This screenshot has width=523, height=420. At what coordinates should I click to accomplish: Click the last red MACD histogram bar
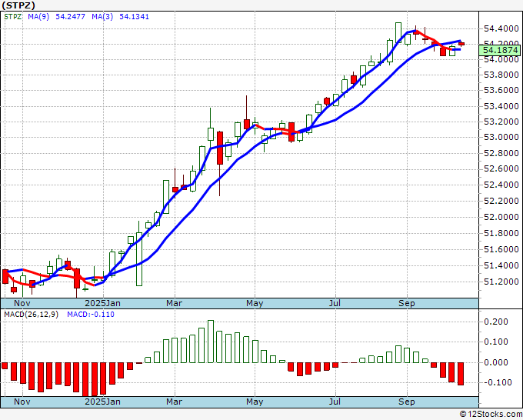coord(461,374)
